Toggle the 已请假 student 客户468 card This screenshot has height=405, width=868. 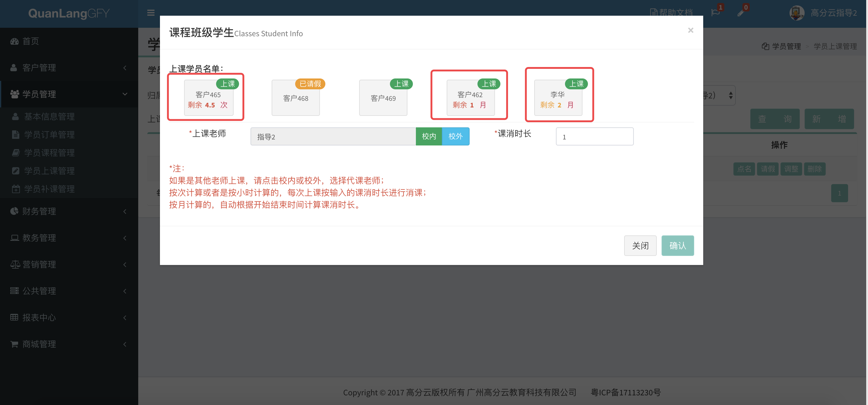coord(295,98)
